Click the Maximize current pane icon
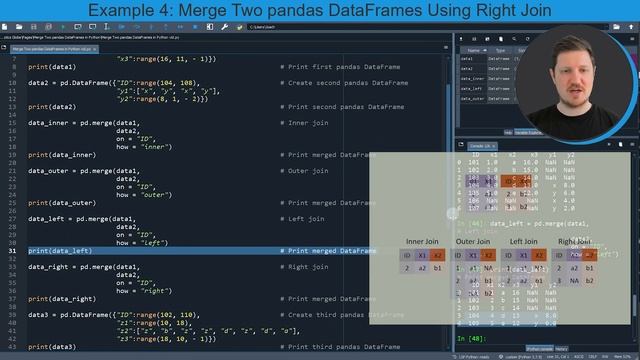This screenshot has width=640, height=360. coord(210,27)
